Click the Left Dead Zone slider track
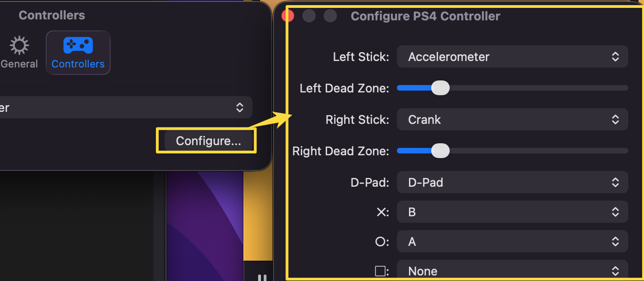The height and width of the screenshot is (281, 644). tap(512, 88)
